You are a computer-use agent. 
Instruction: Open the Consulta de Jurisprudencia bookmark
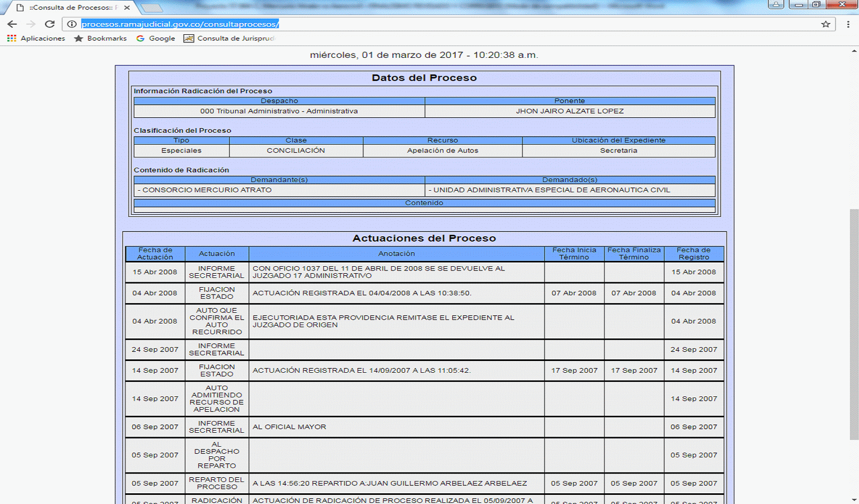pos(229,39)
